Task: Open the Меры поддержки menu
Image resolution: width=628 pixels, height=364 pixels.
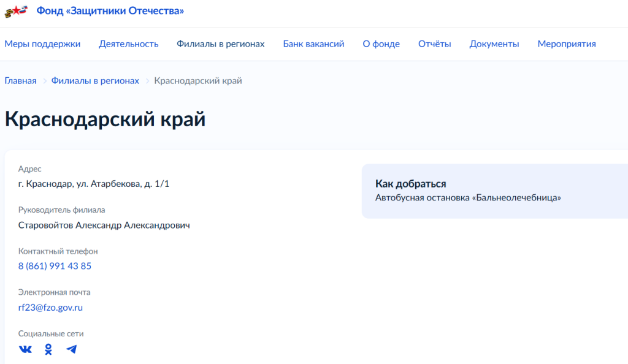Action: (42, 44)
